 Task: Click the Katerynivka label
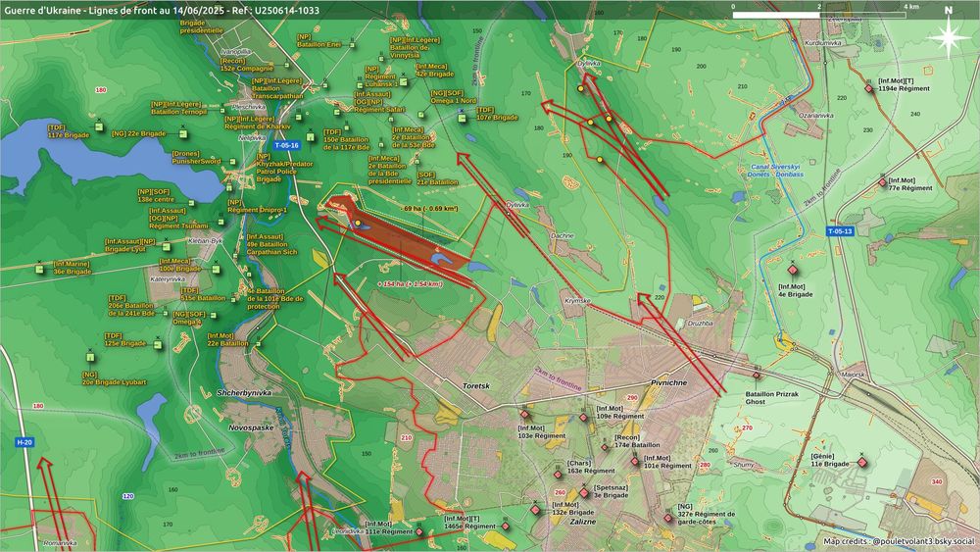point(169,278)
